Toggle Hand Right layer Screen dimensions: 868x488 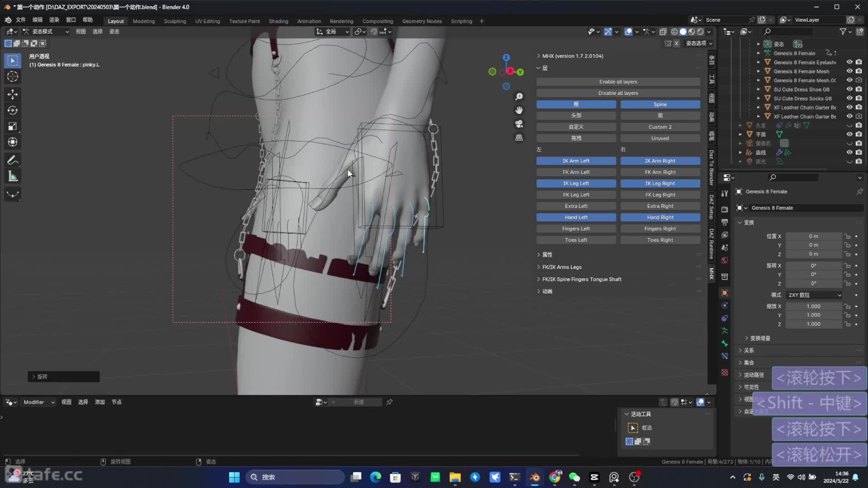tap(660, 217)
